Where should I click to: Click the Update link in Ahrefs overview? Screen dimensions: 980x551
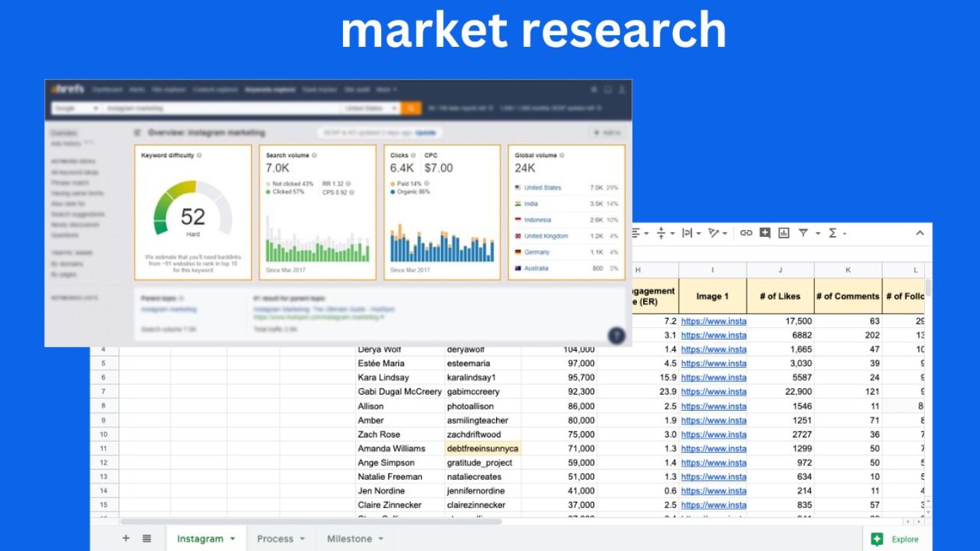pyautogui.click(x=425, y=133)
